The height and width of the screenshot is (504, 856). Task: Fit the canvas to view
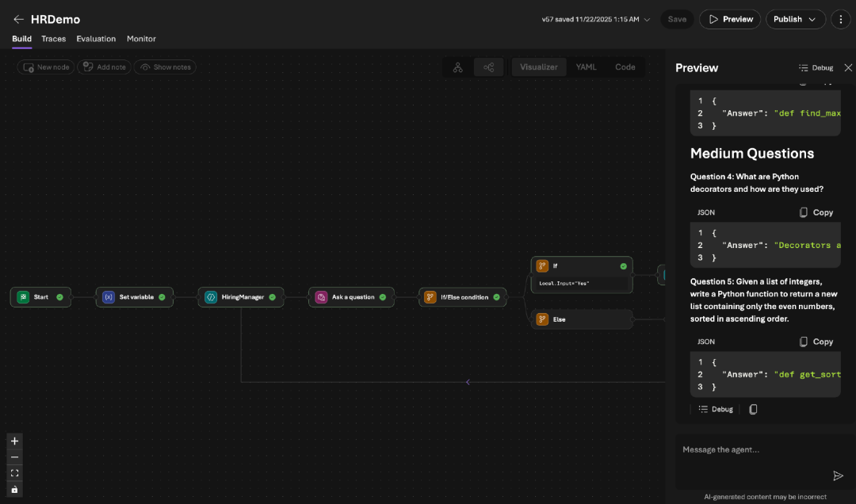[x=15, y=473]
